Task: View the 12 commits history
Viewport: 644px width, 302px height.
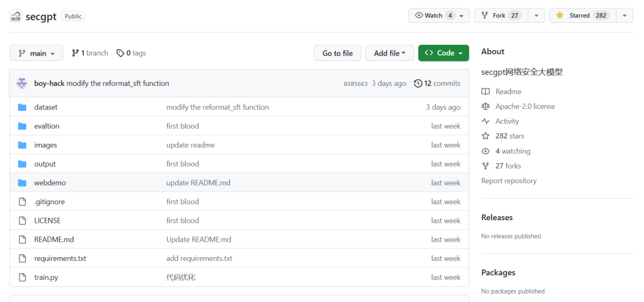Action: point(438,84)
